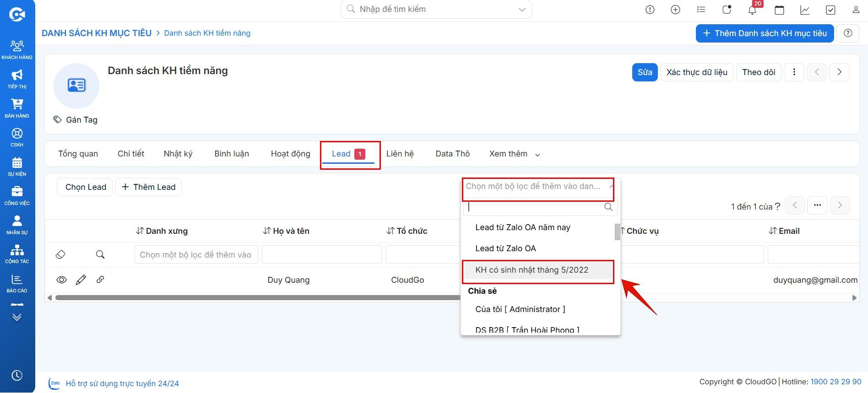Open the Sự Kiện calendar module
Screen dimensions: 868x393
17,167
